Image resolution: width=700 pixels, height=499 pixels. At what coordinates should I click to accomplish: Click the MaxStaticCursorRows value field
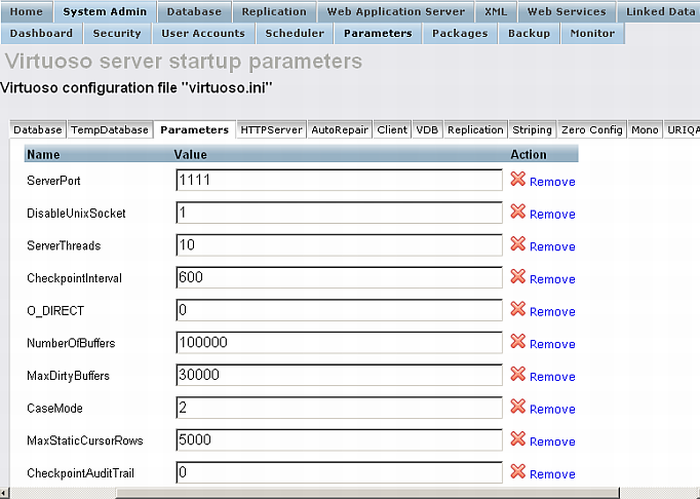click(x=339, y=440)
